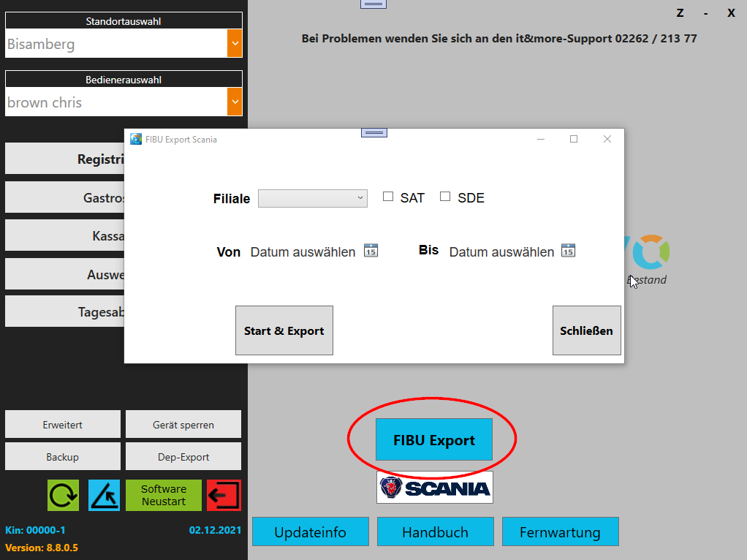Click the date 02.12.2021 text

pyautogui.click(x=215, y=530)
